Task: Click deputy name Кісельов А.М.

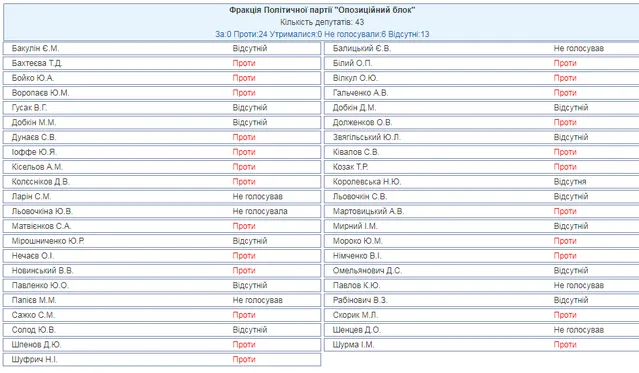Action: coord(37,167)
